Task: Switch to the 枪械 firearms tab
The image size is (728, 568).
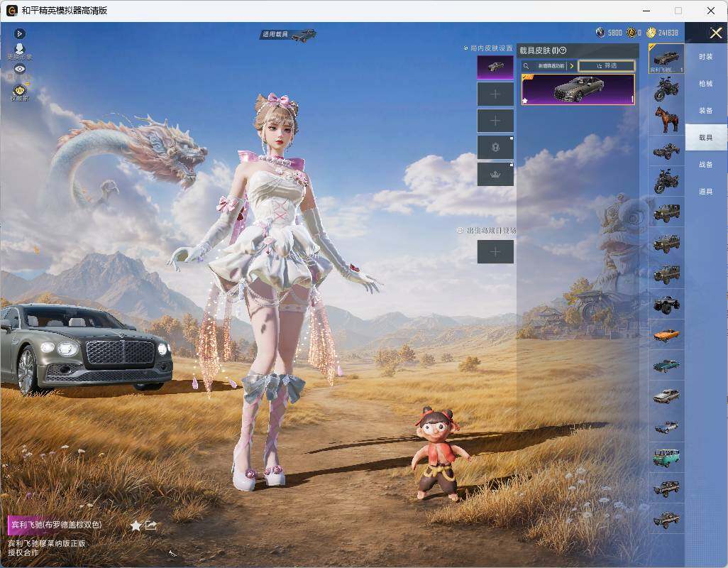Action: click(x=706, y=84)
